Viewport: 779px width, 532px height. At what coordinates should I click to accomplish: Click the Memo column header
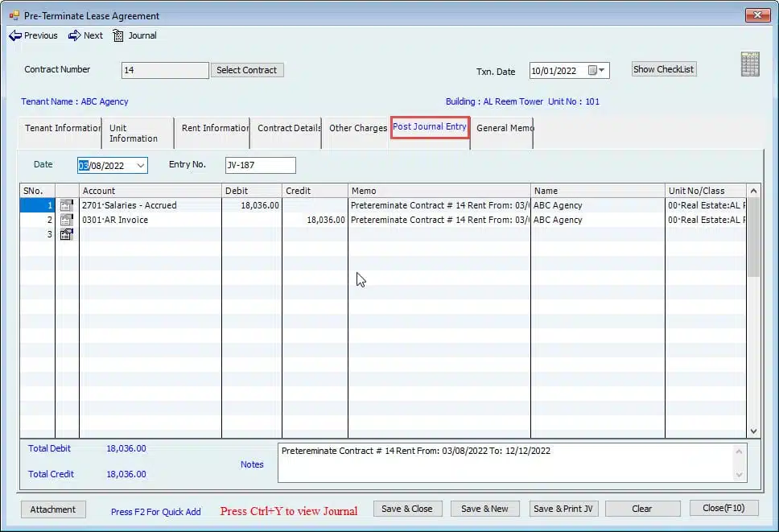[439, 191]
